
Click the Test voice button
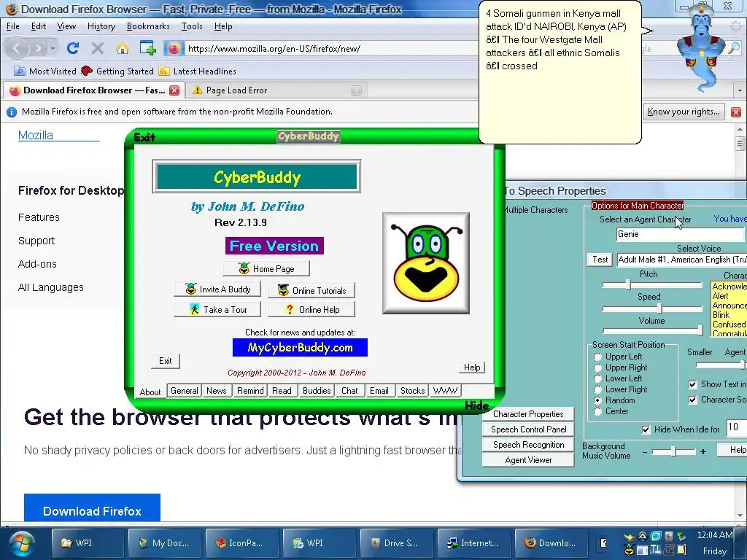click(x=600, y=260)
